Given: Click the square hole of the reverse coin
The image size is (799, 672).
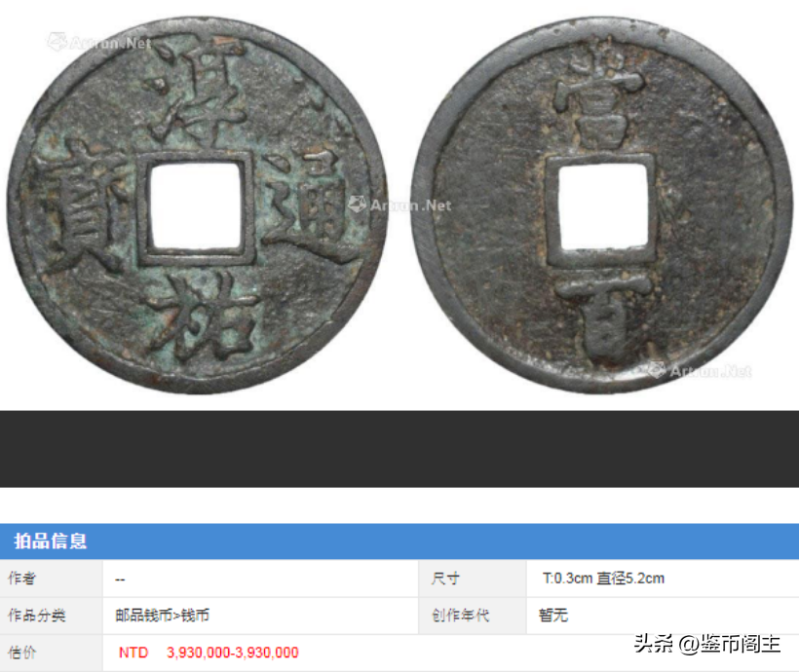Looking at the screenshot, I should 603,208.
